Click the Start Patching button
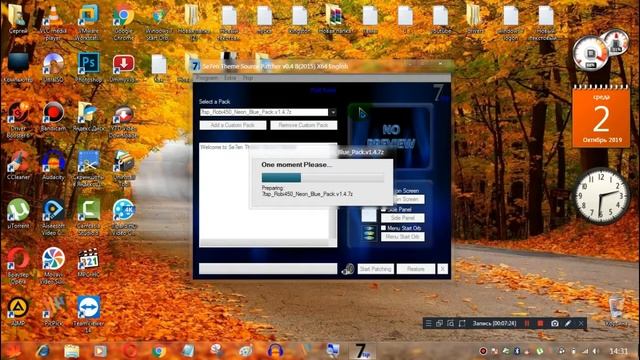Image resolution: width=640 pixels, height=360 pixels. tap(376, 269)
